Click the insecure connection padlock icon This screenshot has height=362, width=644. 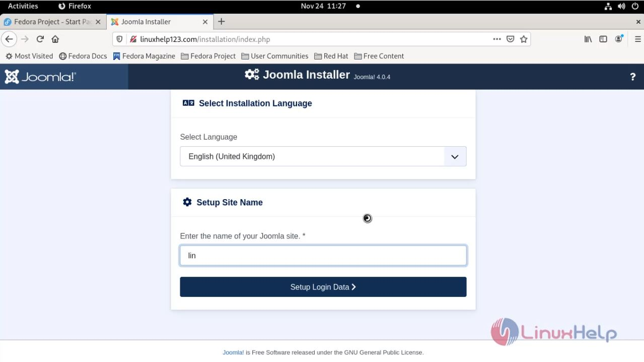pyautogui.click(x=133, y=39)
